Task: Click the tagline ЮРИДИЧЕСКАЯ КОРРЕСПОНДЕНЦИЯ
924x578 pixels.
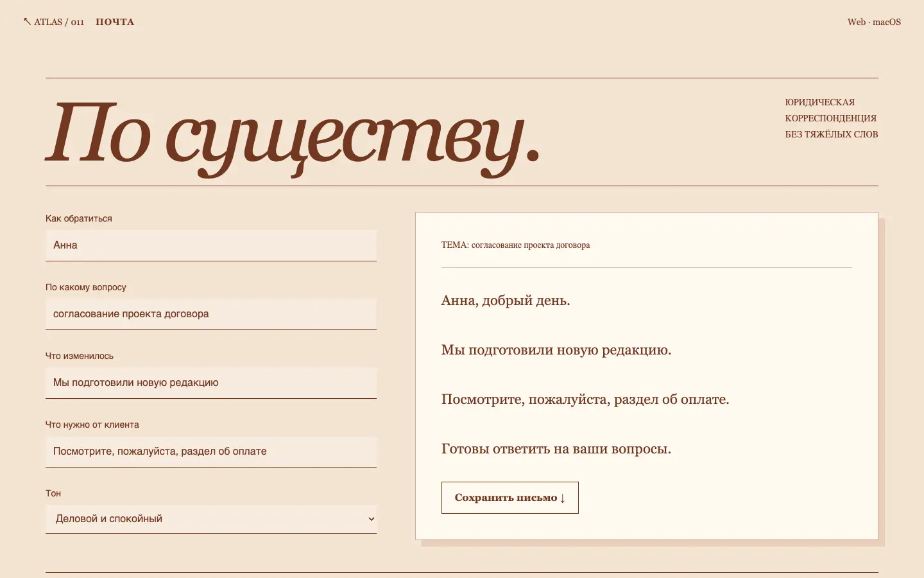Action: point(832,118)
